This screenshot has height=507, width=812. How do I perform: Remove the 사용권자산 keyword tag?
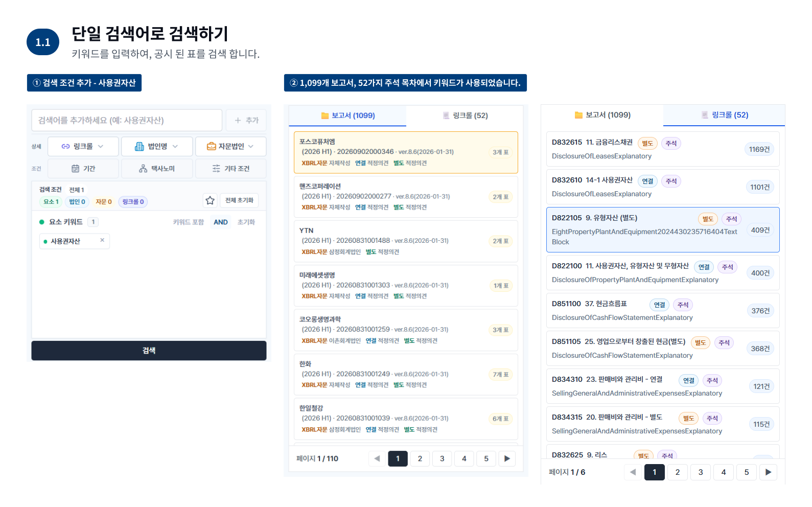point(102,240)
